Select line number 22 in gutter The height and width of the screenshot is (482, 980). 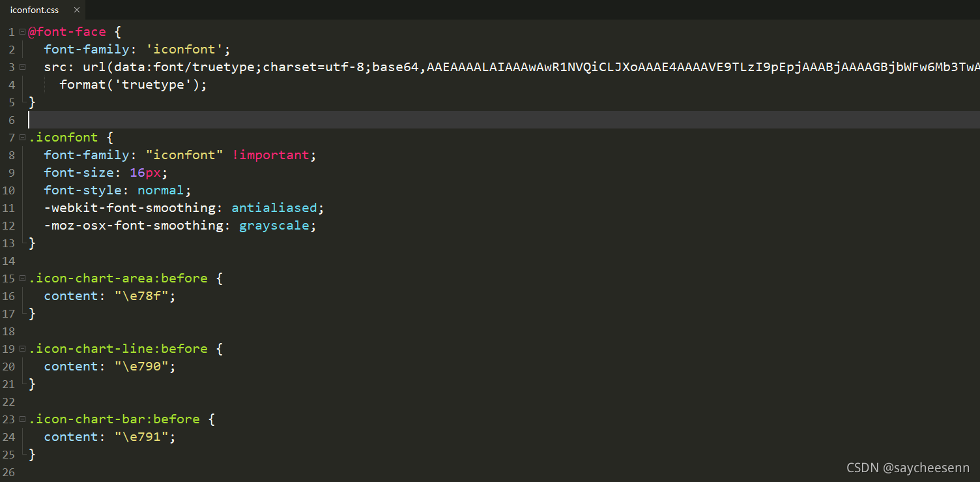(9, 402)
